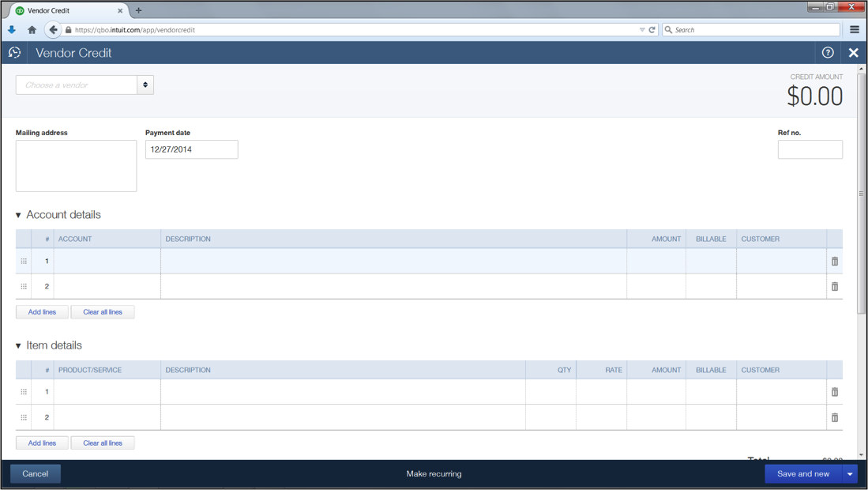
Task: Reload the page with the refresh icon
Action: (x=652, y=30)
